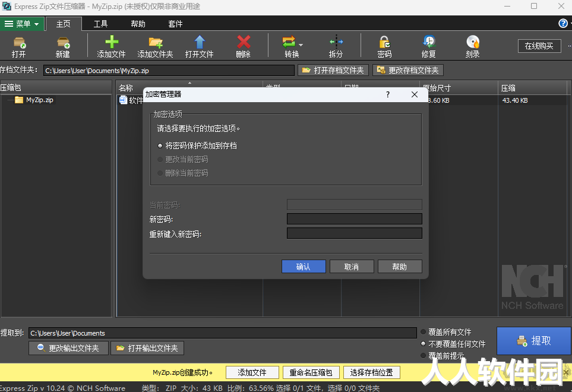Click the 更改输出文件夹 button
Image resolution: width=572 pixels, height=392 pixels.
click(68, 348)
